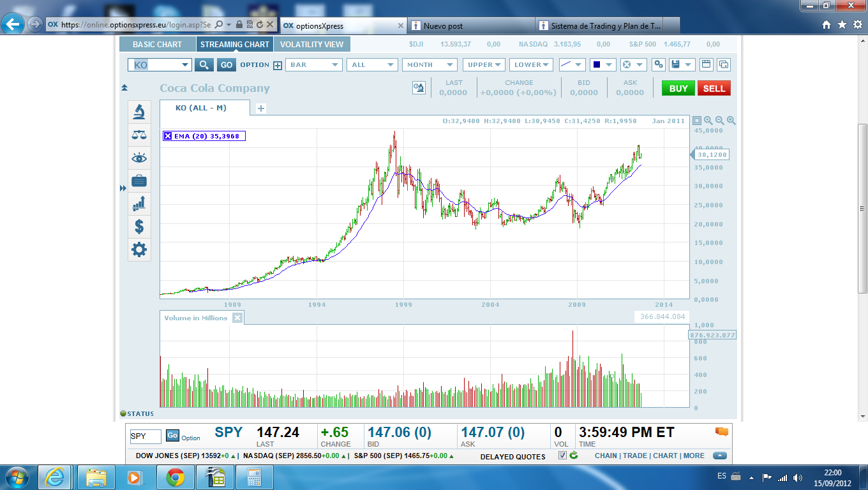Add a new chart tab with plus
This screenshot has height=490, width=868.
(260, 108)
